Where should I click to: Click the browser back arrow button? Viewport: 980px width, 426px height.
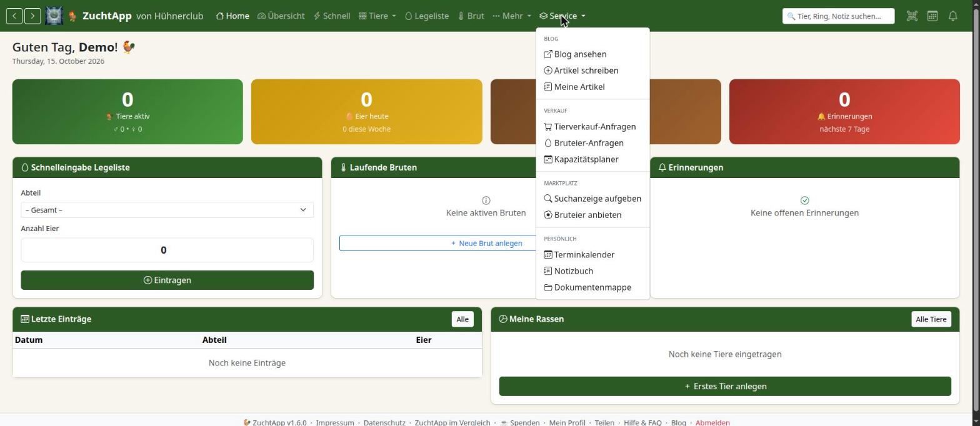pyautogui.click(x=14, y=16)
